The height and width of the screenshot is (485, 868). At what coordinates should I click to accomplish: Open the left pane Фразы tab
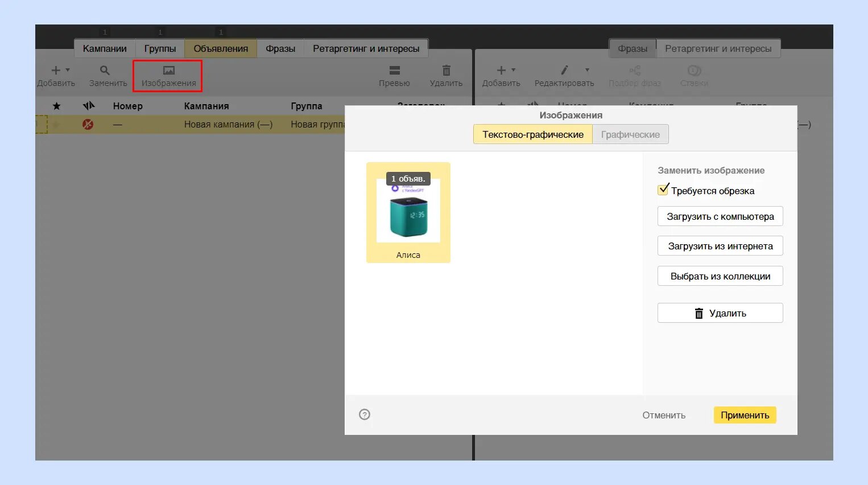pos(280,48)
